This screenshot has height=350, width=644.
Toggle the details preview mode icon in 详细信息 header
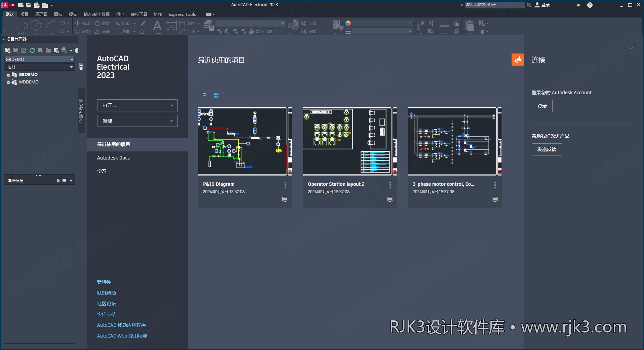point(64,181)
